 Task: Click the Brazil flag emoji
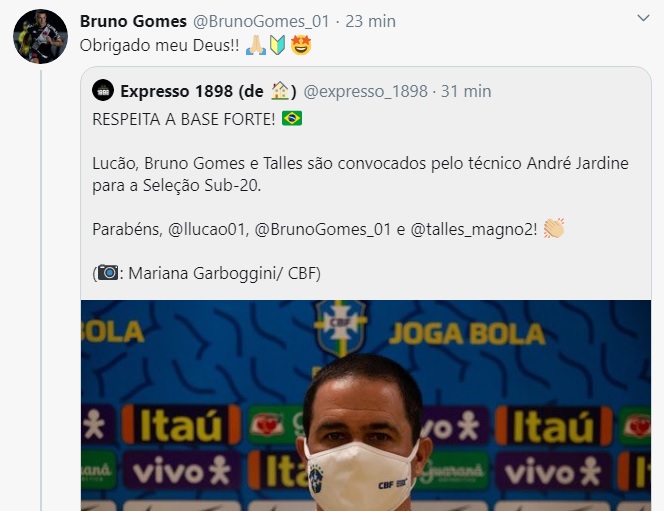tap(292, 119)
